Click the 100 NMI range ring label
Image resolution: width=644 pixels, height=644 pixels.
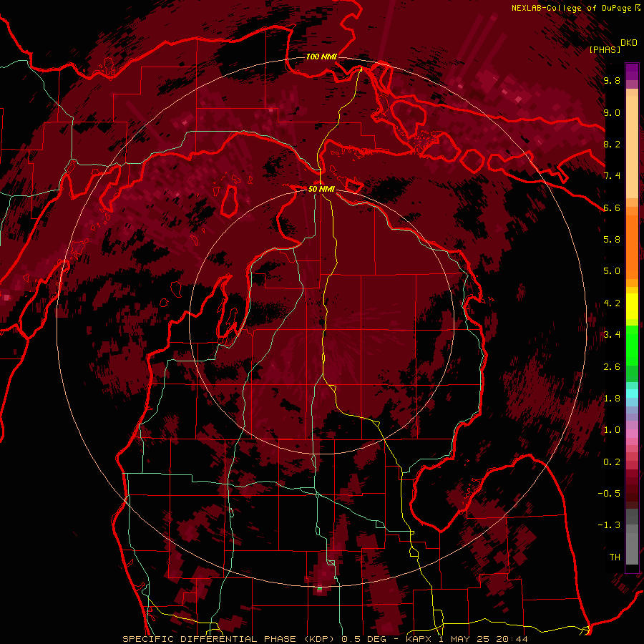[x=321, y=57]
